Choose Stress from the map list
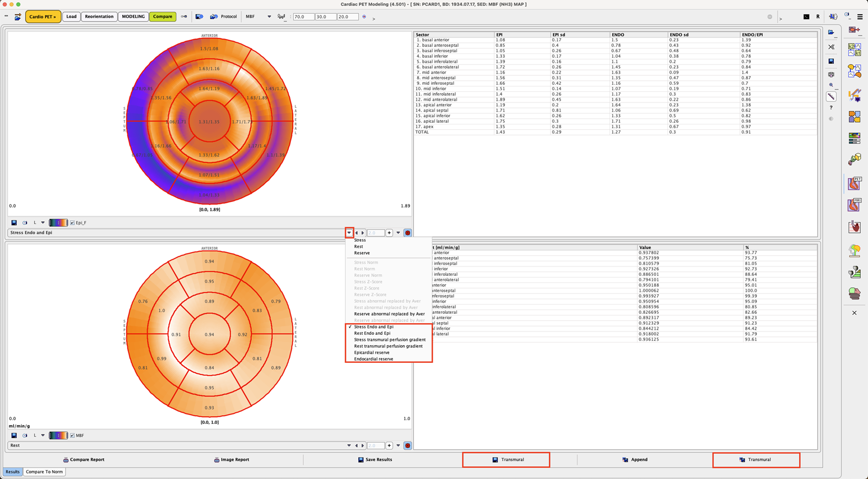Image resolution: width=868 pixels, height=479 pixels. tap(360, 240)
